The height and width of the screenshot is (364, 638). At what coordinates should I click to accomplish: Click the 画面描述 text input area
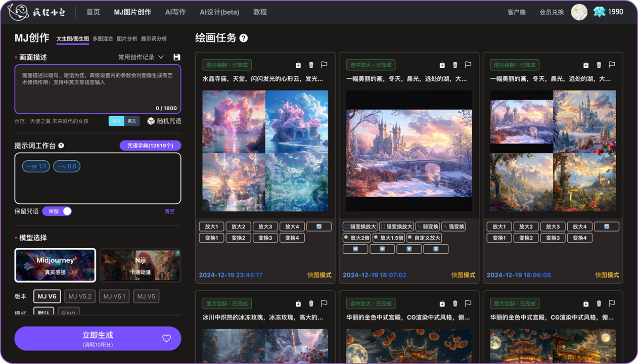(98, 88)
